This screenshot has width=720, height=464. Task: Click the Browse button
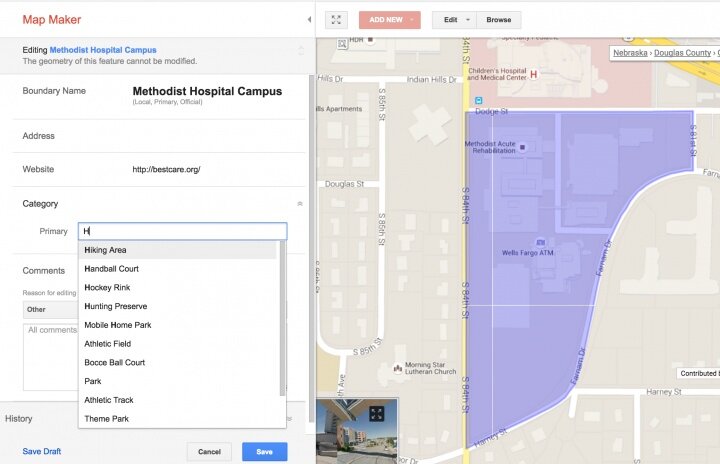point(499,20)
